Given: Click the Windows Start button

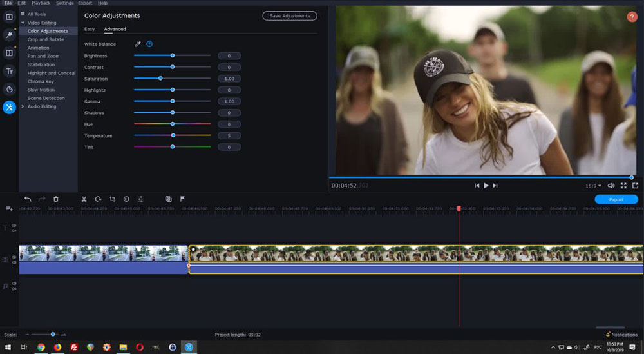Looking at the screenshot, I should click(x=7, y=348).
